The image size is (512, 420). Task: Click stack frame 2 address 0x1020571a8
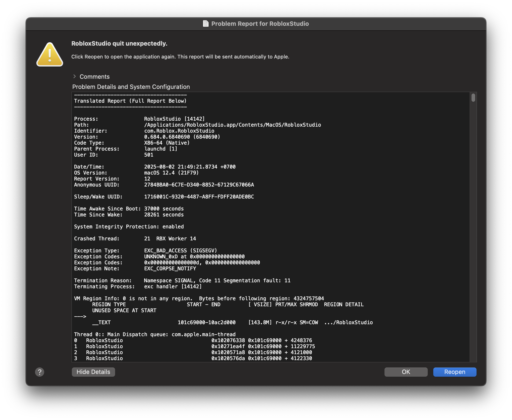pyautogui.click(x=228, y=353)
